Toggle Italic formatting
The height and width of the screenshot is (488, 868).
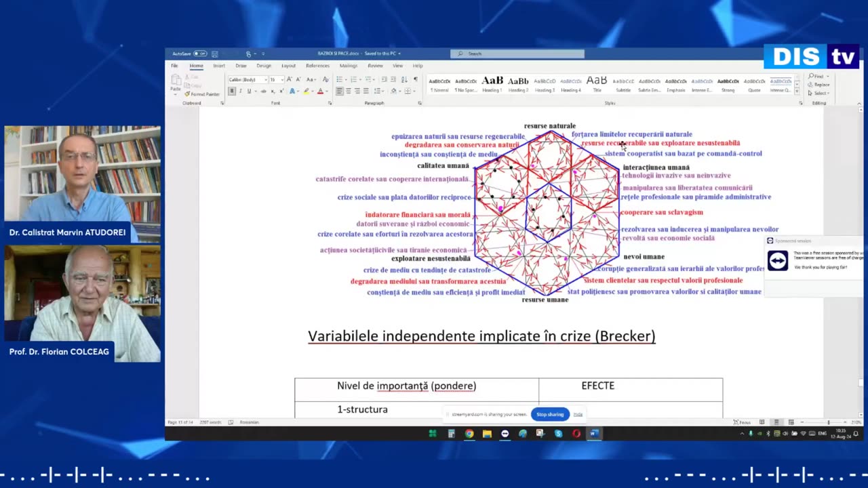tap(240, 91)
